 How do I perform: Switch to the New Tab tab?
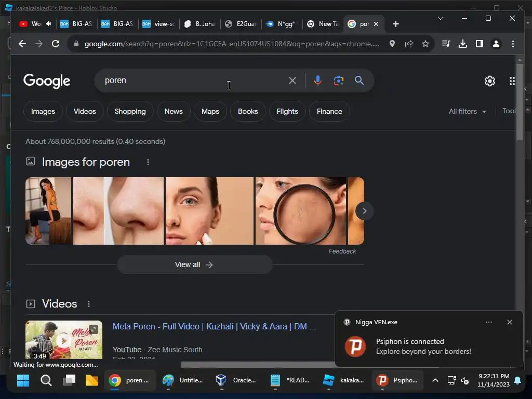click(x=323, y=24)
